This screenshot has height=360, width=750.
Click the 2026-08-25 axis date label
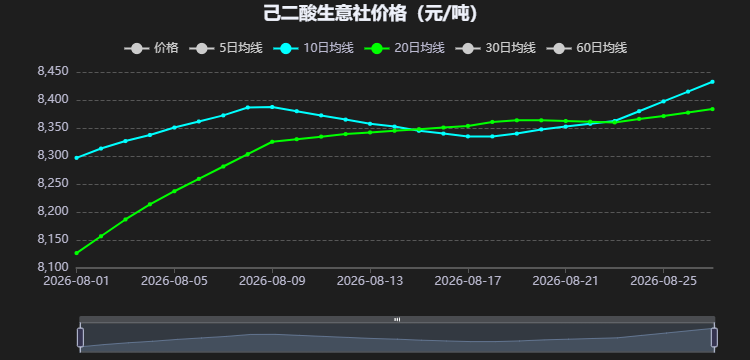click(x=663, y=281)
